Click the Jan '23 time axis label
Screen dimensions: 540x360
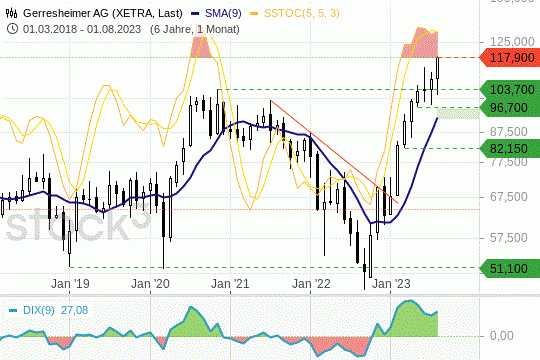coord(391,284)
